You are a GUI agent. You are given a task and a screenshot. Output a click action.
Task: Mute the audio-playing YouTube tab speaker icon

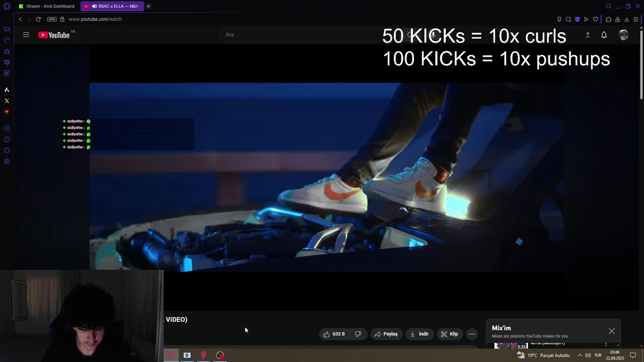94,6
